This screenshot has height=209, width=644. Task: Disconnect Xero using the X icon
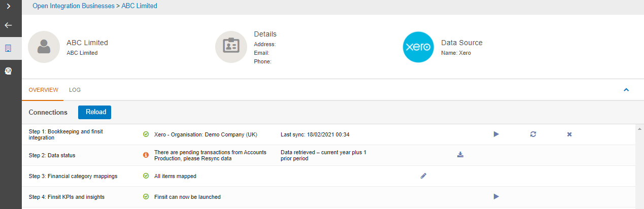pos(569,134)
